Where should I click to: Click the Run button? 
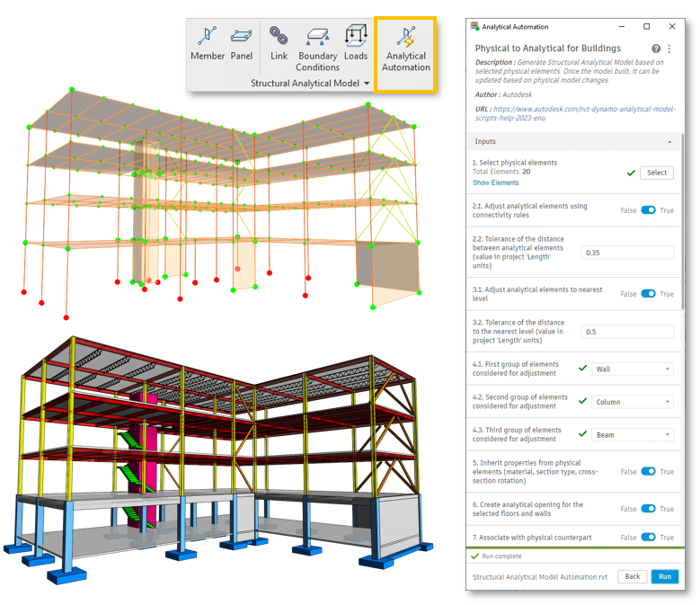click(x=664, y=576)
